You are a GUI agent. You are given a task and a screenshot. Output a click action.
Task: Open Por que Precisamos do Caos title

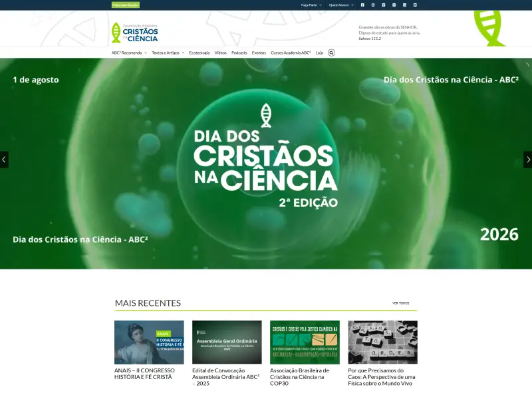pyautogui.click(x=382, y=377)
